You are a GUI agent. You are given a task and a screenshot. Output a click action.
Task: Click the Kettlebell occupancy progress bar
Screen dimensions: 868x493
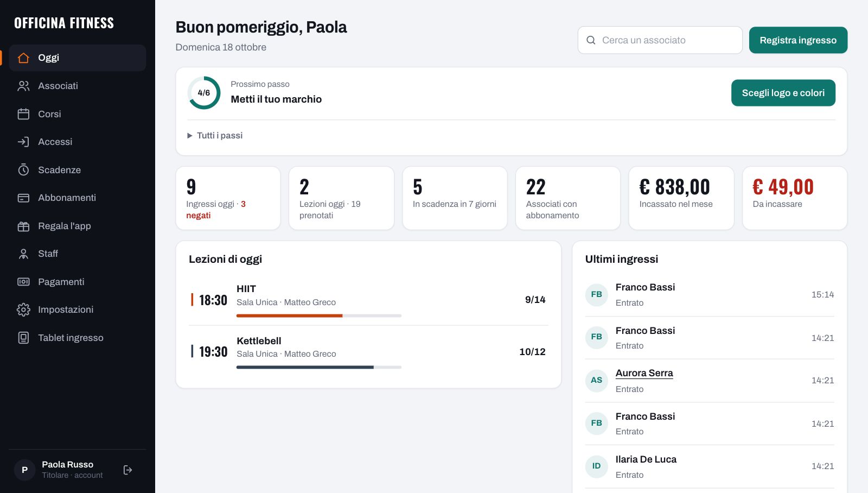tap(319, 367)
